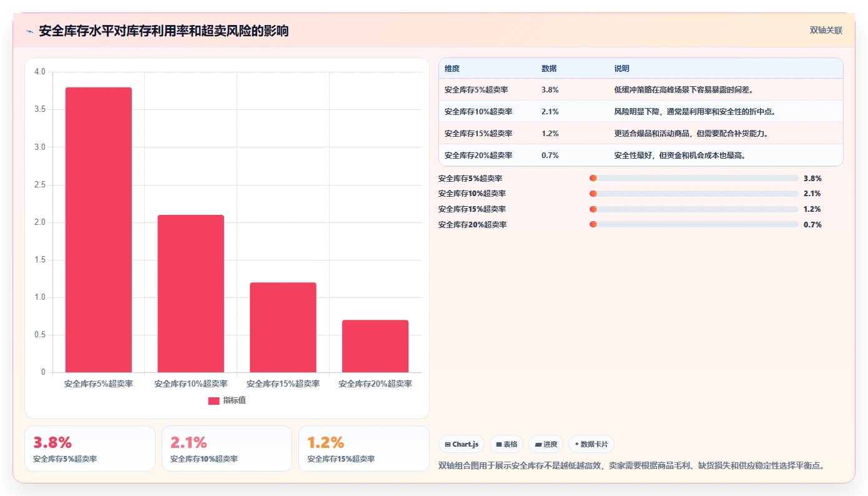Click progress bar for 安全库存5%超卖率
The width and height of the screenshot is (868, 496).
coord(694,178)
